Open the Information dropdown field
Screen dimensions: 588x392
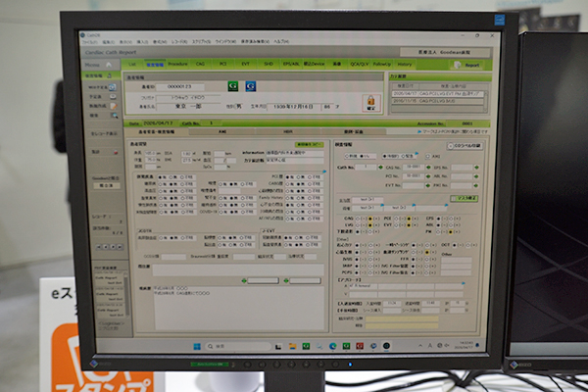point(294,153)
